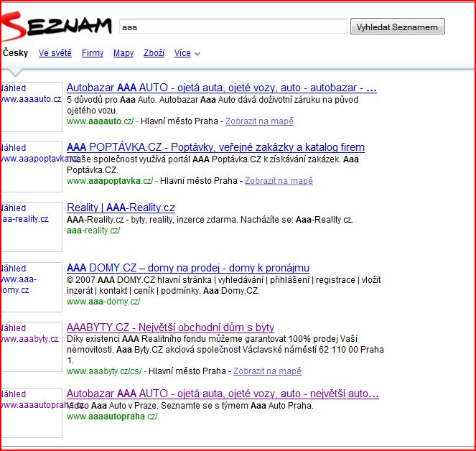This screenshot has height=451, width=476.
Task: Click the green URL 'aaa-reality.cz/'
Action: (x=93, y=231)
